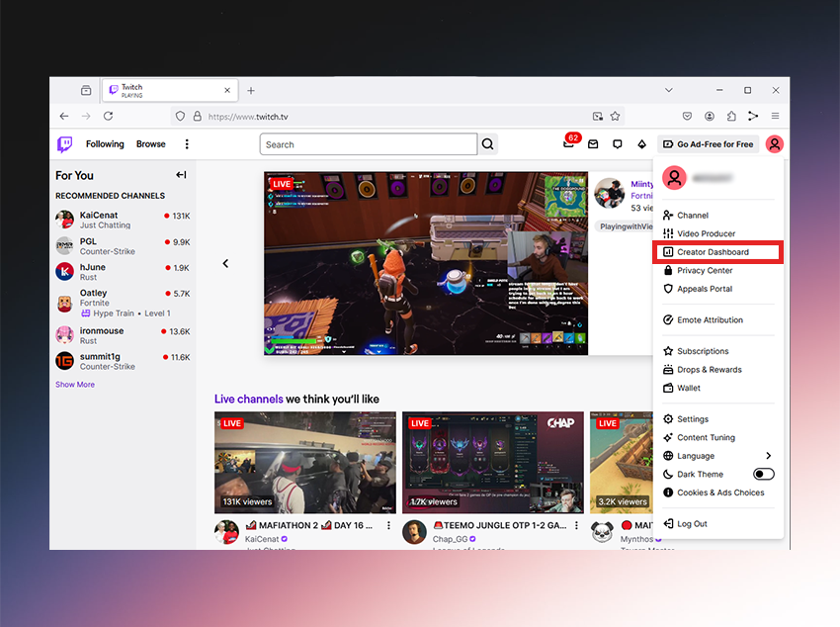
Task: Open ironmouse Rust channel
Action: pyautogui.click(x=123, y=335)
